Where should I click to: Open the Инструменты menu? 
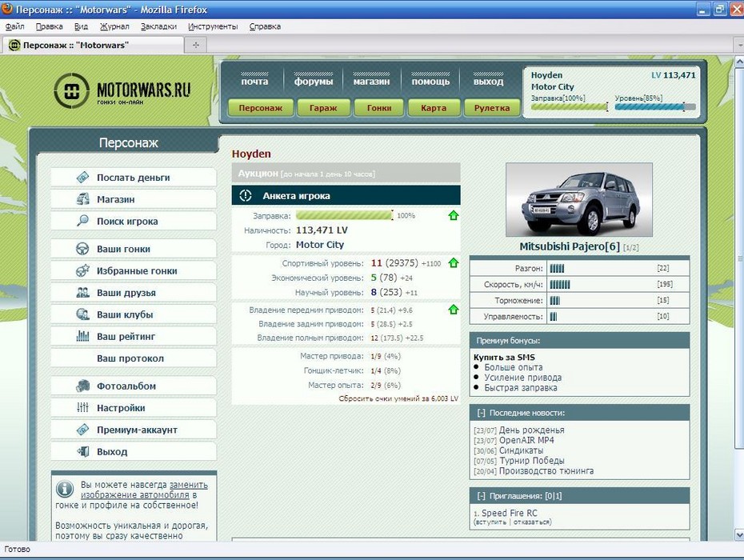pos(213,26)
